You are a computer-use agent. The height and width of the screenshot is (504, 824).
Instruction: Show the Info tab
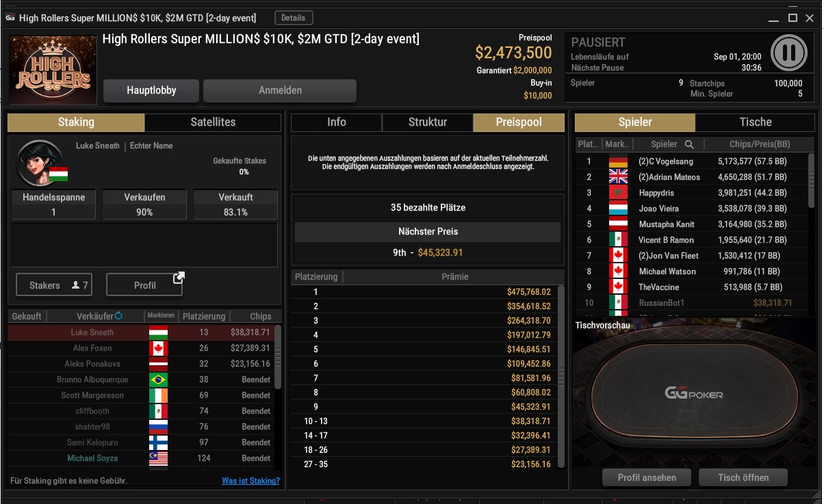pos(337,122)
